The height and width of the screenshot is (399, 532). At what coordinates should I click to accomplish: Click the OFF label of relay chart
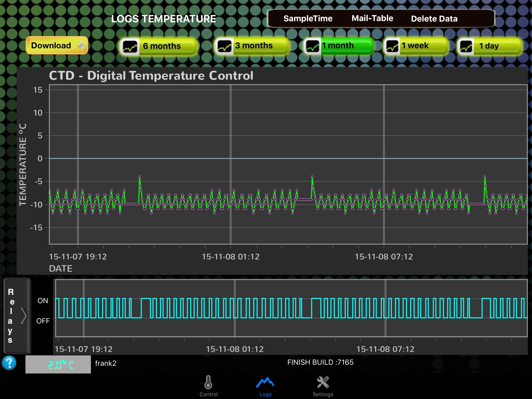(43, 321)
